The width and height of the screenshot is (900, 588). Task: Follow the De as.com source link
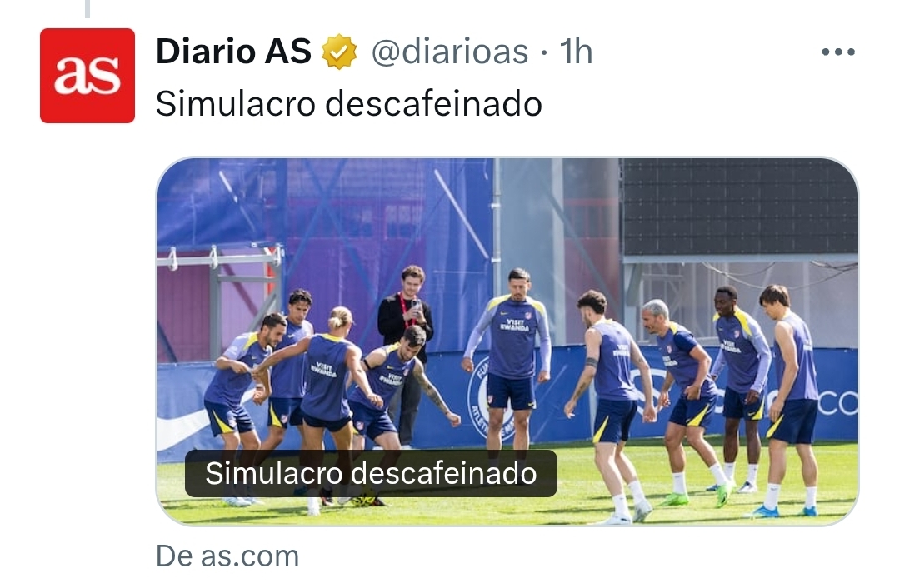coord(227,556)
